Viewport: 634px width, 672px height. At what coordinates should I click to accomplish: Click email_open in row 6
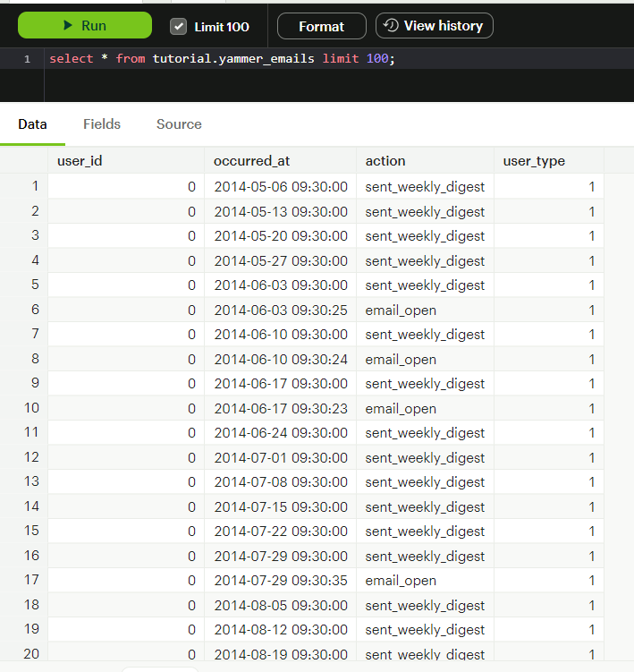click(x=401, y=310)
